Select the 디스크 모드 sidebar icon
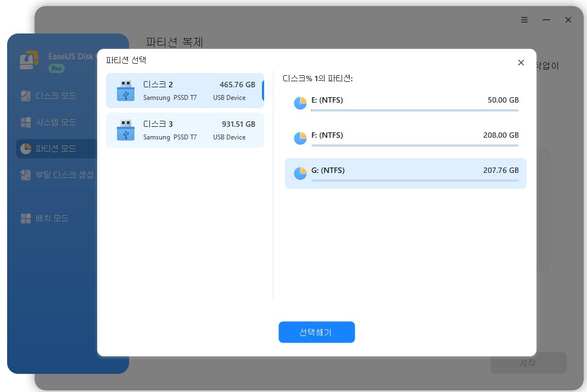Viewport: 587px width, 392px height. point(25,96)
